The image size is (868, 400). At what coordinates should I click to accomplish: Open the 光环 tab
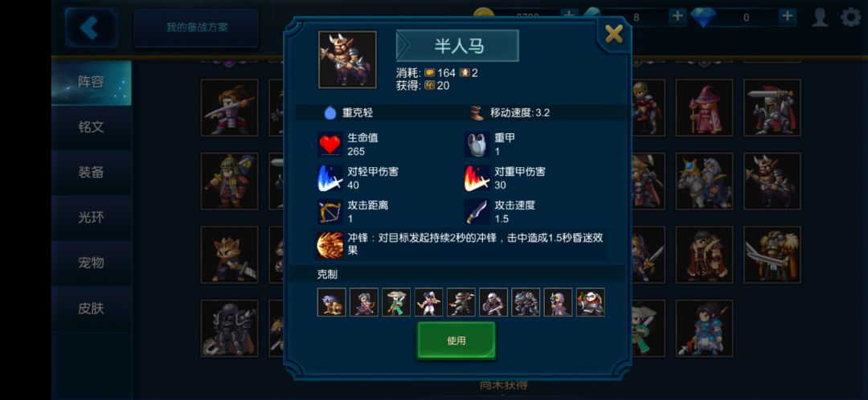(92, 218)
